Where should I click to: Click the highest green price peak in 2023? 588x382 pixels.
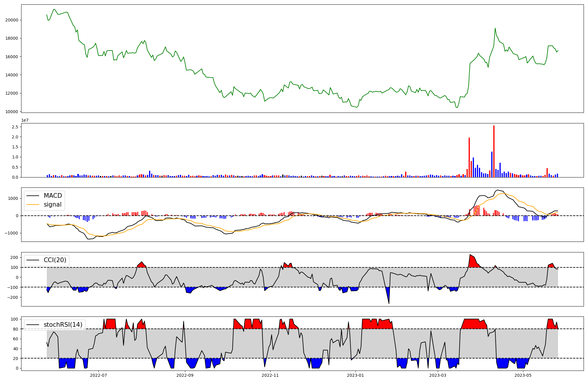pos(495,29)
